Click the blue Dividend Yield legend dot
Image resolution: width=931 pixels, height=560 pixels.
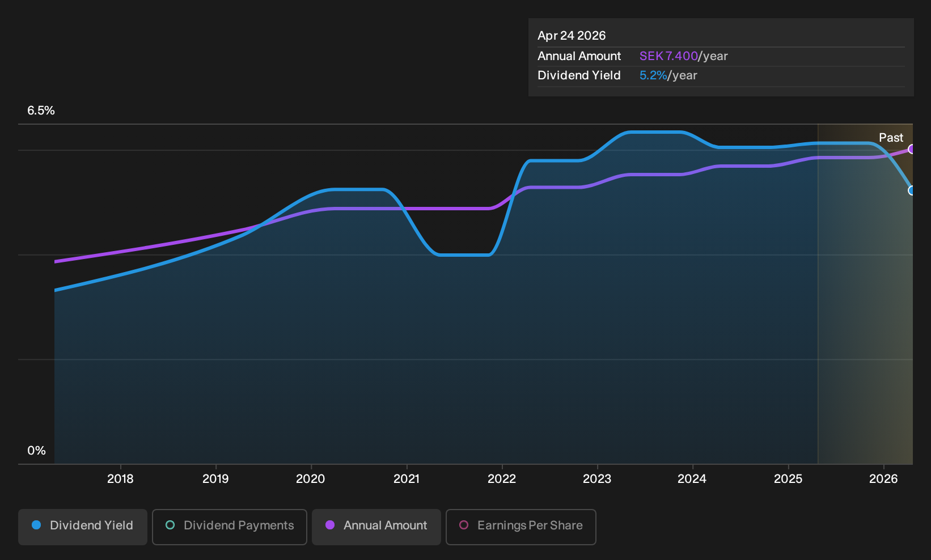36,525
